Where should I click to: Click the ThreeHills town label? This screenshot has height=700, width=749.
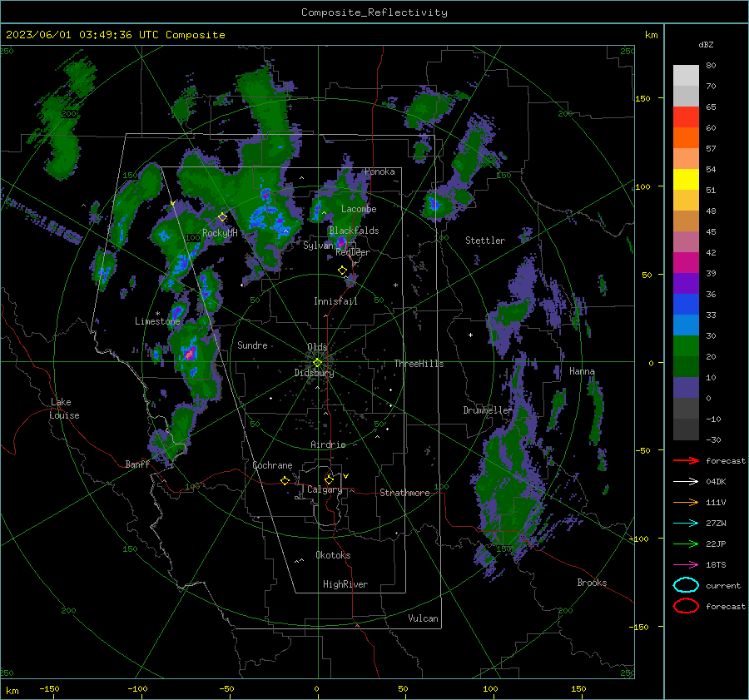pos(419,364)
